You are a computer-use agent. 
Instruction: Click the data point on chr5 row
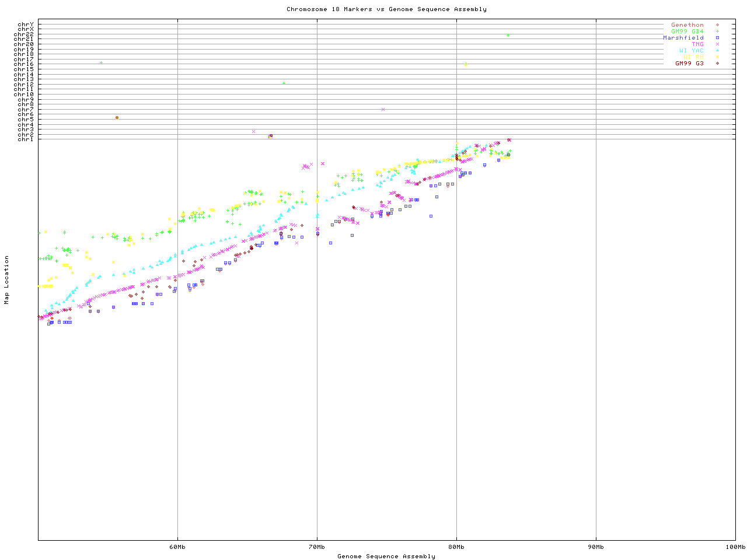point(117,118)
